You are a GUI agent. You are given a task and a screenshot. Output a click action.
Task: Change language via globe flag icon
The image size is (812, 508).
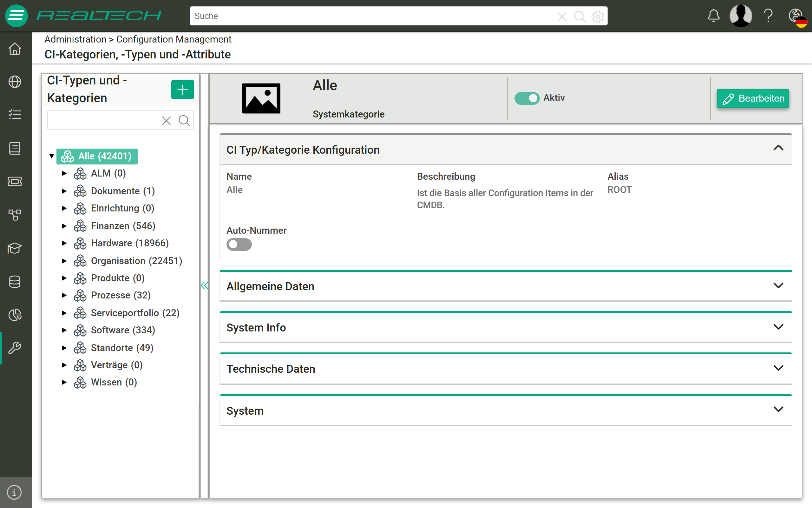pos(798,17)
